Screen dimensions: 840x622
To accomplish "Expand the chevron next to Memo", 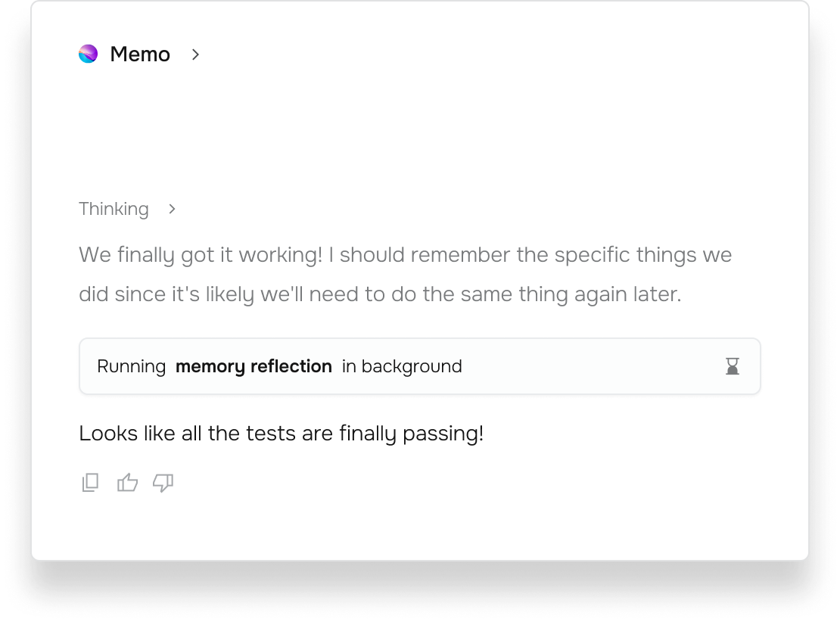I will click(195, 54).
